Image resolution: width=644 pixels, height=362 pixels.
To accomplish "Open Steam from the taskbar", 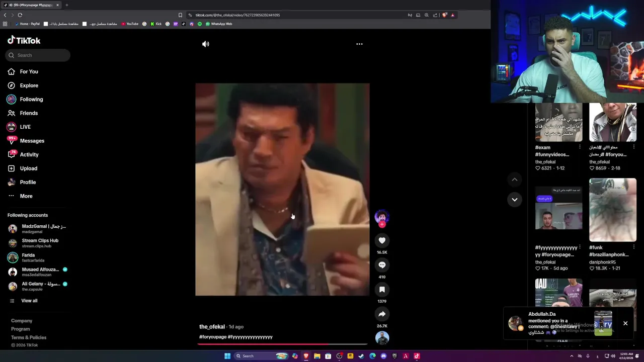I will click(361, 356).
